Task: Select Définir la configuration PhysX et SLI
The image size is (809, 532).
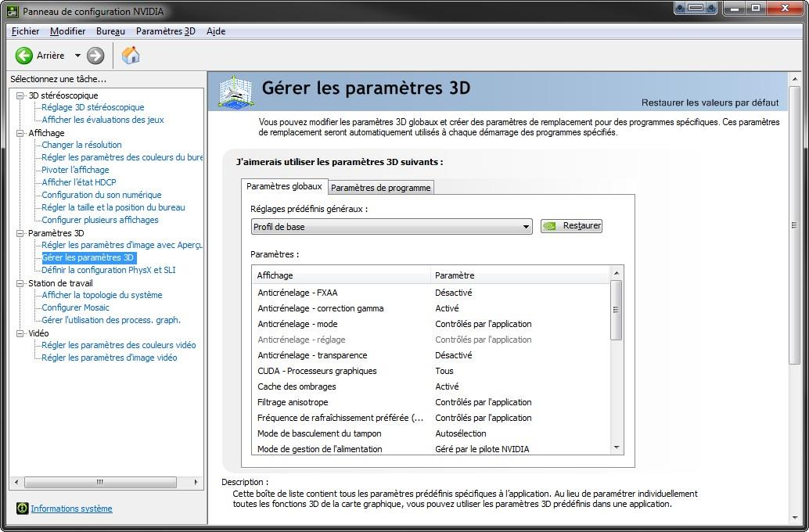Action: tap(108, 270)
